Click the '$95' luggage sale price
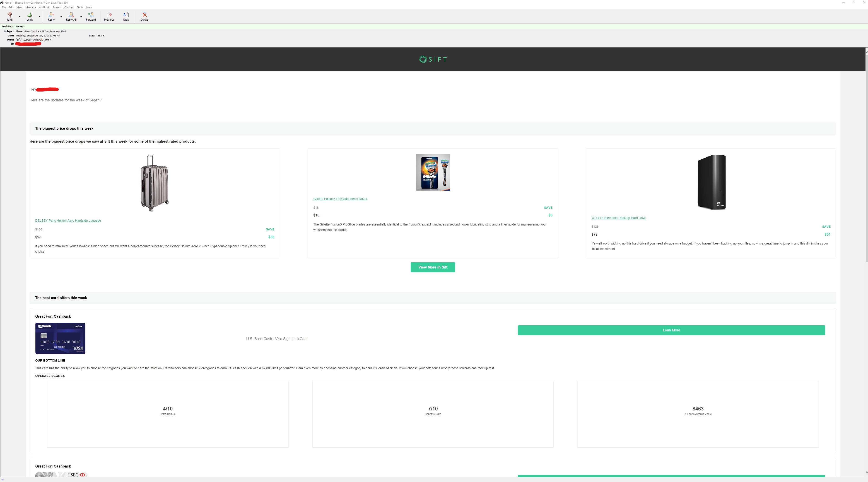The image size is (868, 482). point(38,237)
